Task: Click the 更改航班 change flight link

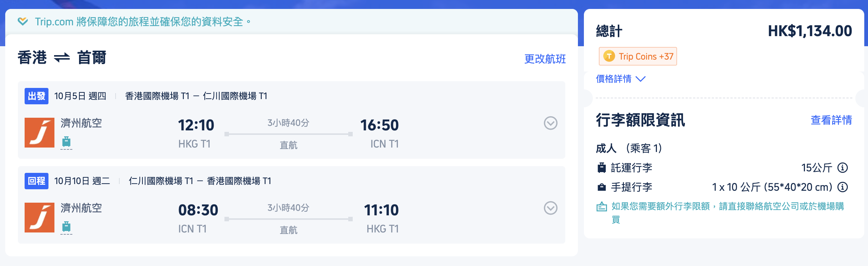Action: 545,59
